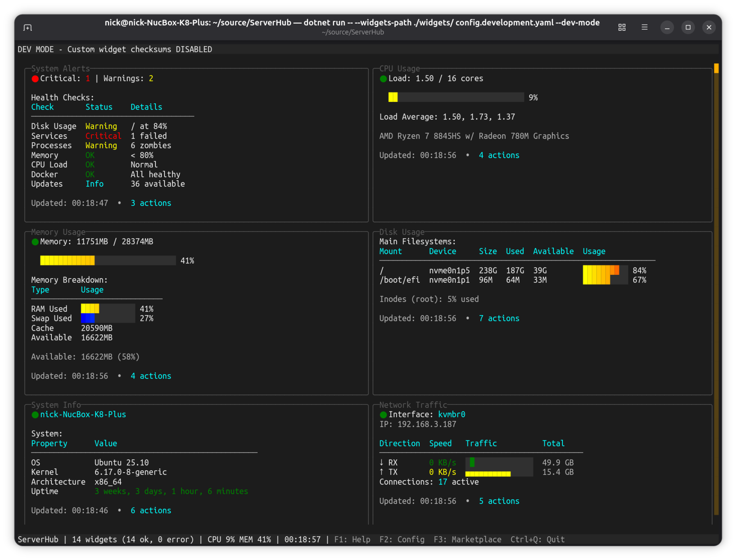Click red critical status dot in System Alerts
Image resolution: width=736 pixels, height=560 pixels.
35,79
